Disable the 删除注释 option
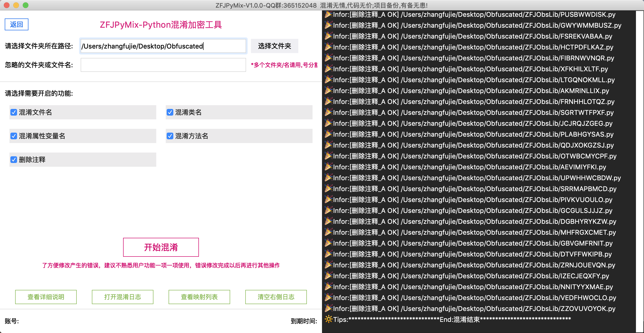644x333 pixels. (14, 159)
